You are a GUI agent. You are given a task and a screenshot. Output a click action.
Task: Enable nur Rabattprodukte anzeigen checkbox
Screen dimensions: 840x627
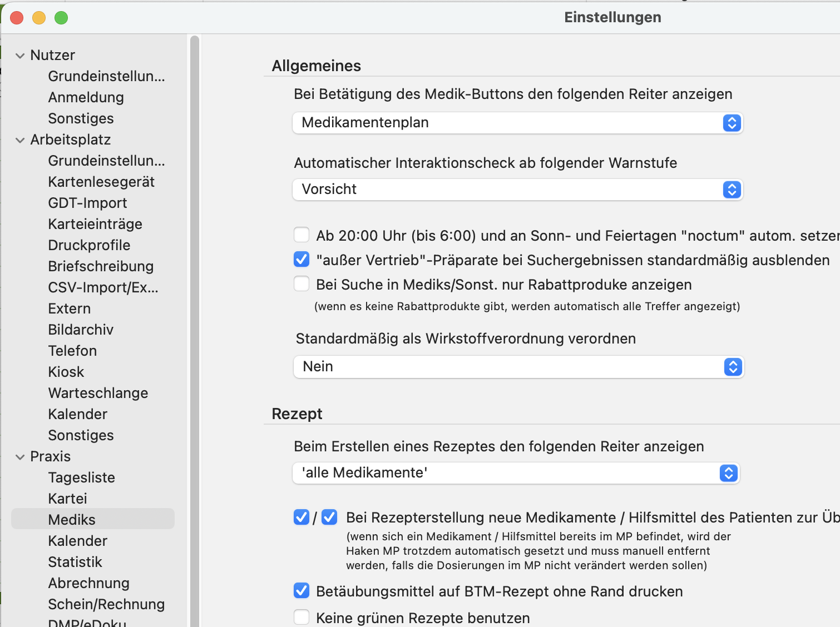pyautogui.click(x=302, y=284)
